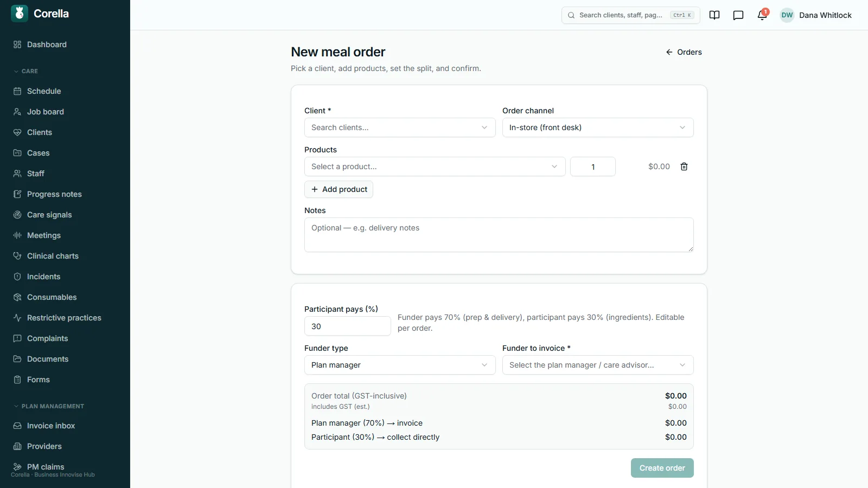Click the Notes text area
Screen dimensions: 868x488
click(x=499, y=235)
